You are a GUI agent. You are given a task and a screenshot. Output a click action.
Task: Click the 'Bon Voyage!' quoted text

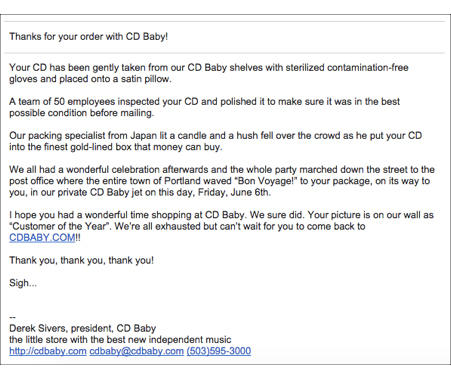pos(266,181)
